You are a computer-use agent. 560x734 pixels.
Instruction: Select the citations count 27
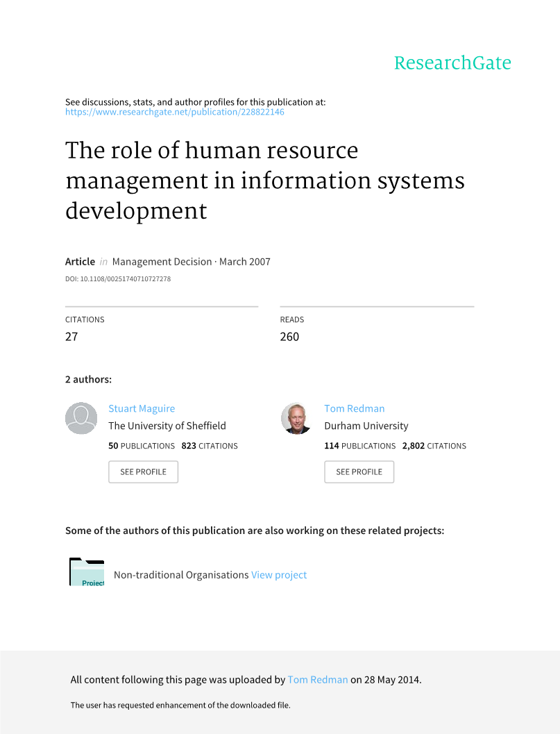coord(71,337)
